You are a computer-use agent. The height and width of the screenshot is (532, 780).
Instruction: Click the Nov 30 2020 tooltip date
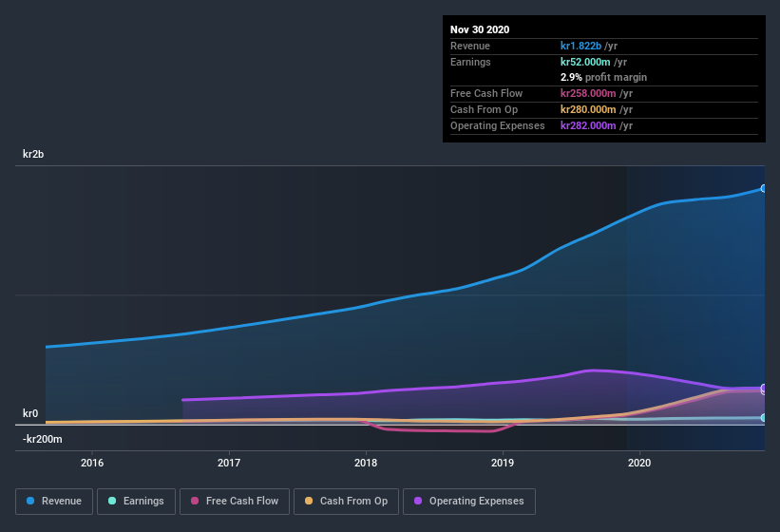(480, 29)
